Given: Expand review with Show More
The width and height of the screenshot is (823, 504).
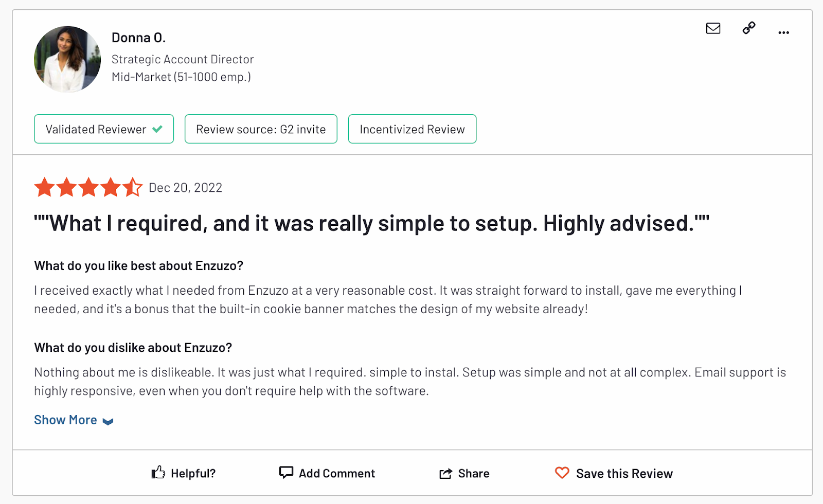Looking at the screenshot, I should pos(65,420).
